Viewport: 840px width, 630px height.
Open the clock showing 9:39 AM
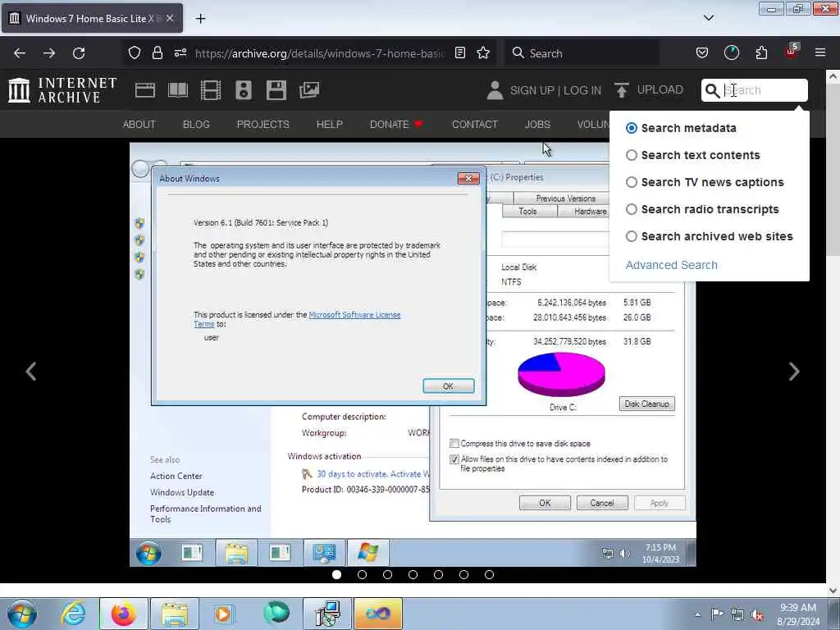pyautogui.click(x=798, y=614)
